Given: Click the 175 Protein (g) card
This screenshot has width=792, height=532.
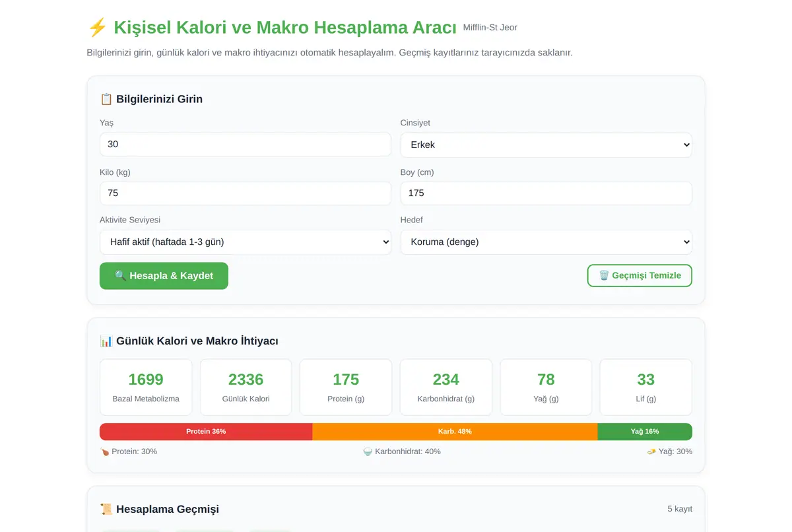Looking at the screenshot, I should click(x=346, y=387).
